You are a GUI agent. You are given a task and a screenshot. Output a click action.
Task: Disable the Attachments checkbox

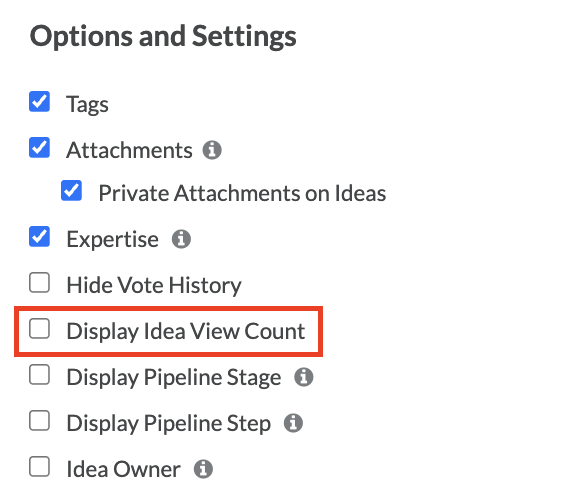40,147
